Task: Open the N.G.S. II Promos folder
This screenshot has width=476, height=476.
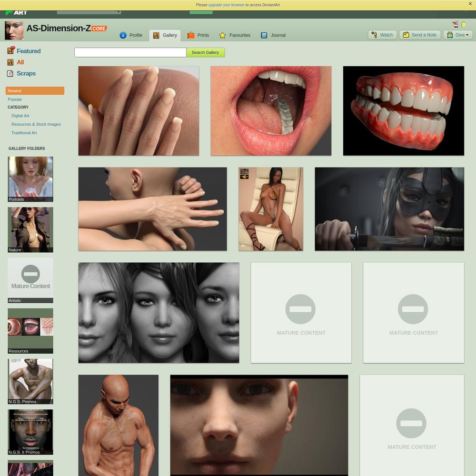Action: tap(30, 432)
